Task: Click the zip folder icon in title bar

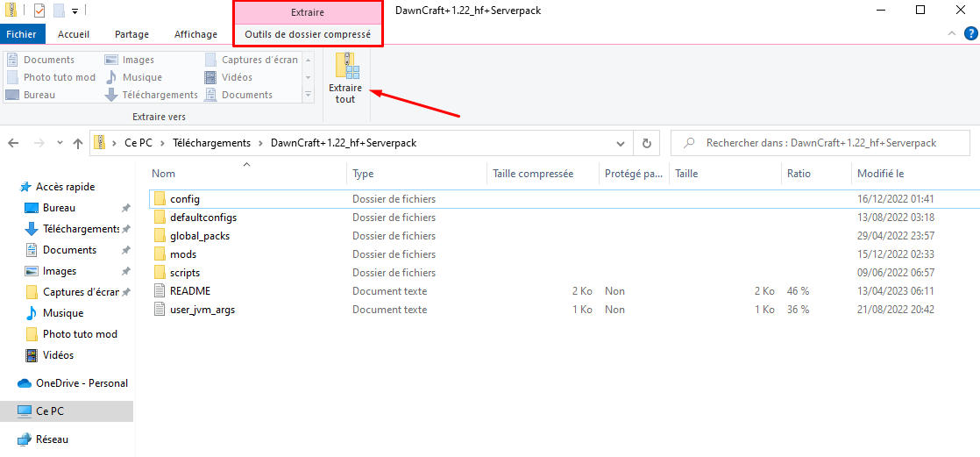Action: (x=11, y=10)
